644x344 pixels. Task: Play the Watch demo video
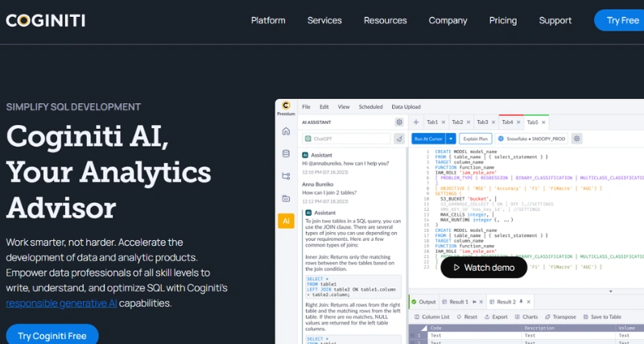coord(483,267)
